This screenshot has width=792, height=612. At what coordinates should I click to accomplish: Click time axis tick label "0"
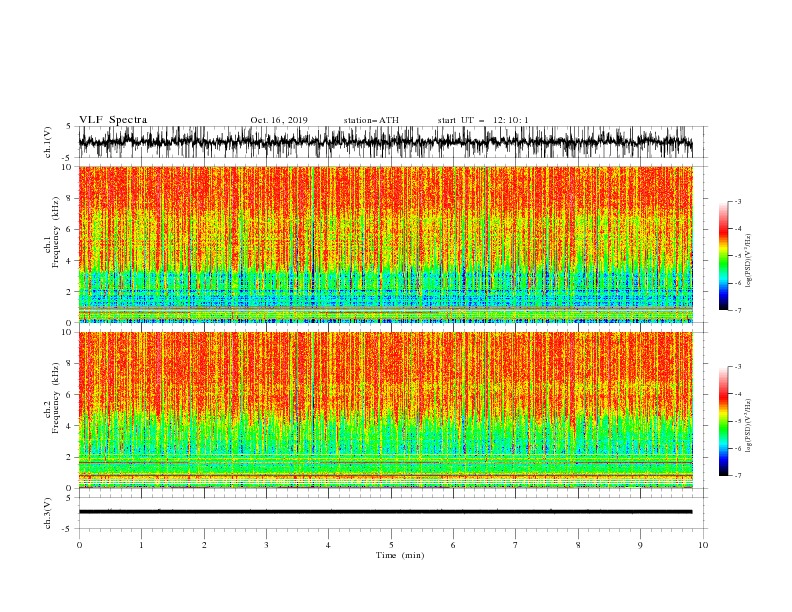[79, 545]
